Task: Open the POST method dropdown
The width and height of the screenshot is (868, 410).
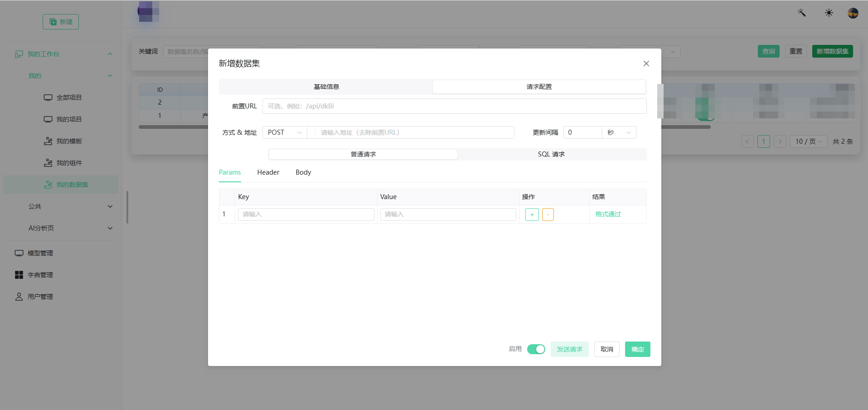Action: pos(285,132)
